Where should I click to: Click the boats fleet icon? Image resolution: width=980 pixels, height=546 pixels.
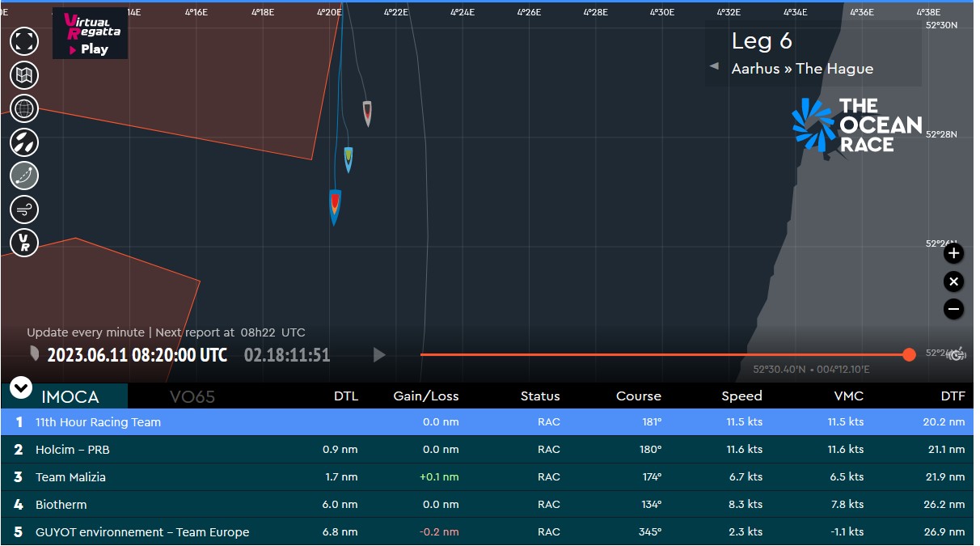[24, 142]
